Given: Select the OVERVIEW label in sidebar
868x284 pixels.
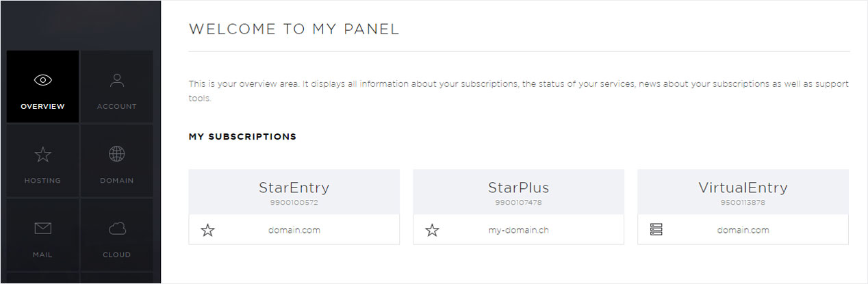Looking at the screenshot, I should pos(42,106).
